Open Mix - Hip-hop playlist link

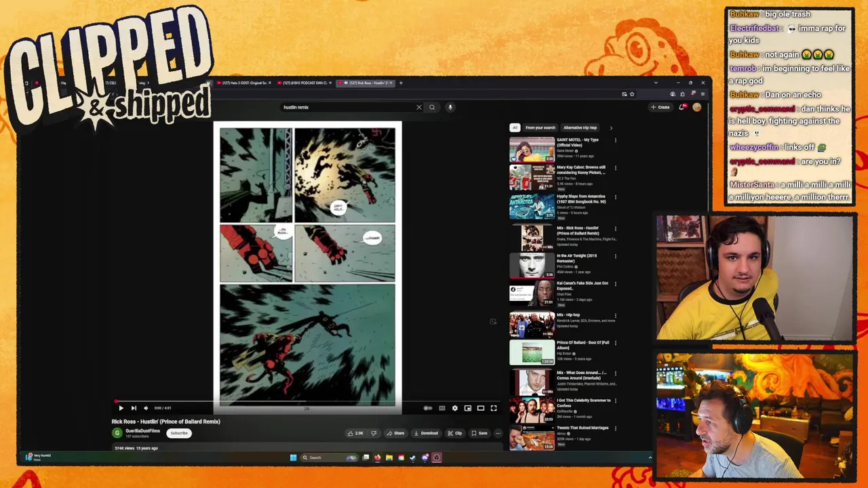coord(568,315)
